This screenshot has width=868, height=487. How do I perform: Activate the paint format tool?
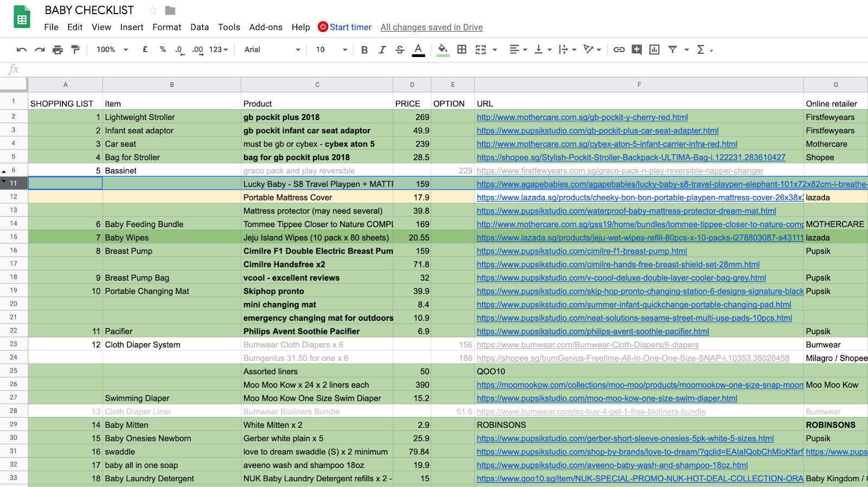(x=75, y=49)
